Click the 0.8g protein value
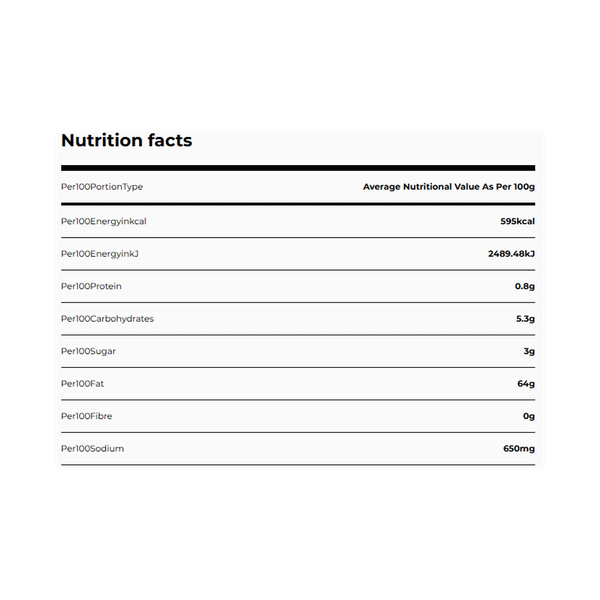This screenshot has height=600, width=600. pyautogui.click(x=524, y=286)
